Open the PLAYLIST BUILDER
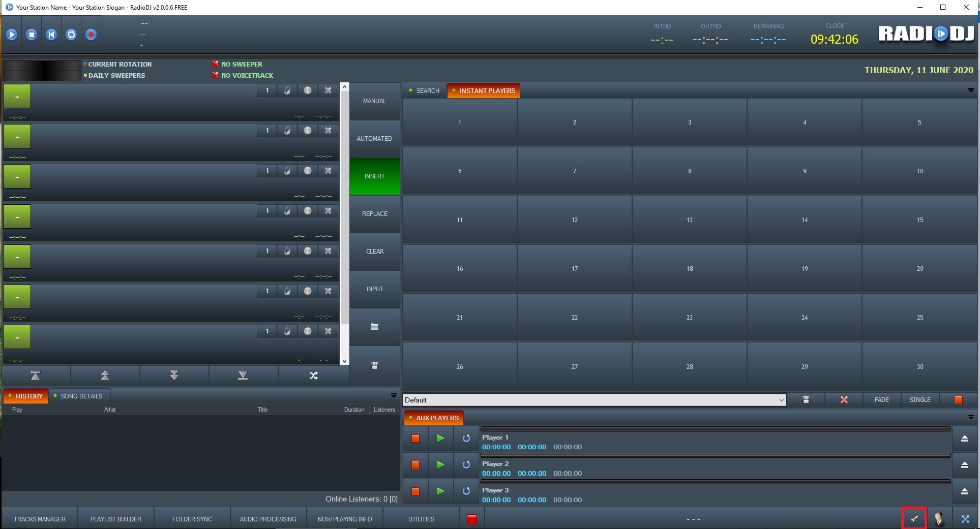This screenshot has width=980, height=529. pos(116,519)
